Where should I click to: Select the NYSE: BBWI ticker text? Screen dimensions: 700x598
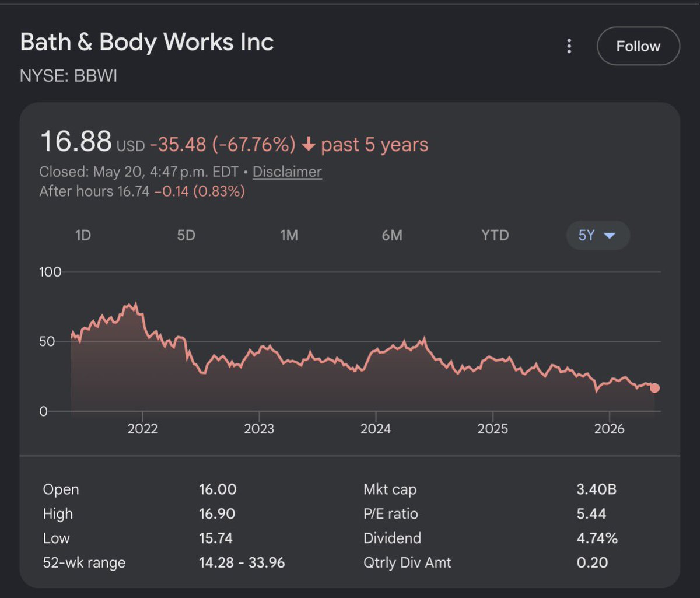(x=69, y=76)
